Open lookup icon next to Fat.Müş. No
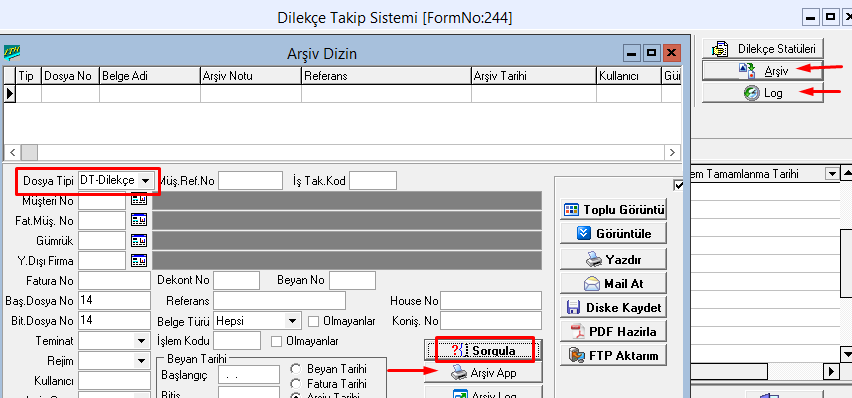The height and width of the screenshot is (398, 852). [x=139, y=220]
